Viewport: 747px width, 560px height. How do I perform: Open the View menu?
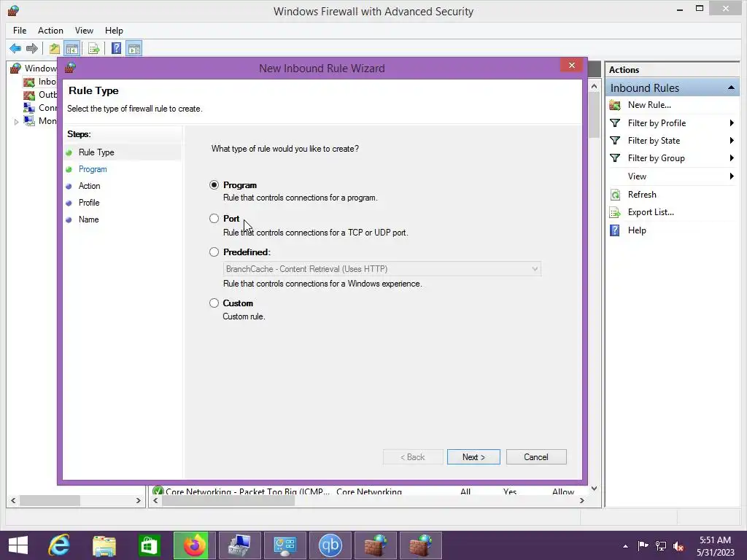(x=84, y=31)
